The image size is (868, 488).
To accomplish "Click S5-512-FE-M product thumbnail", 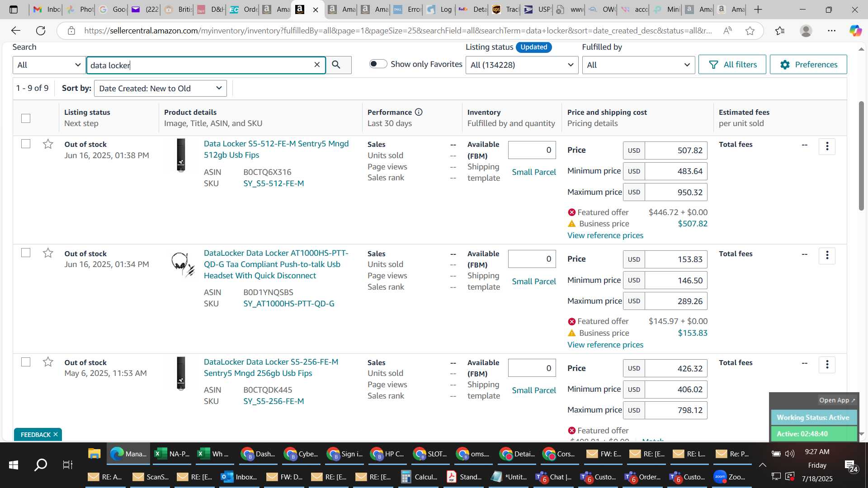I will (x=181, y=155).
